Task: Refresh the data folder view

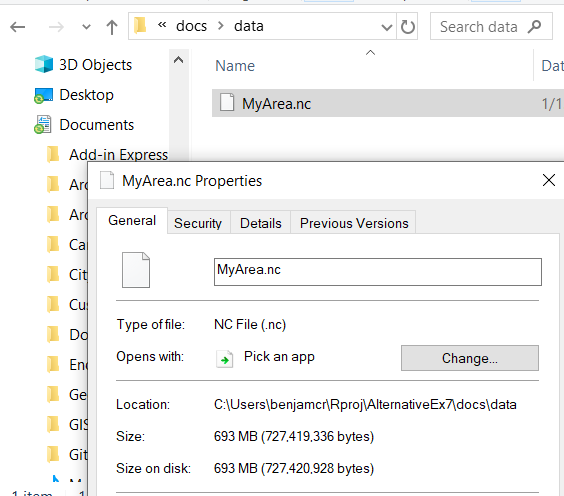Action: tap(407, 27)
